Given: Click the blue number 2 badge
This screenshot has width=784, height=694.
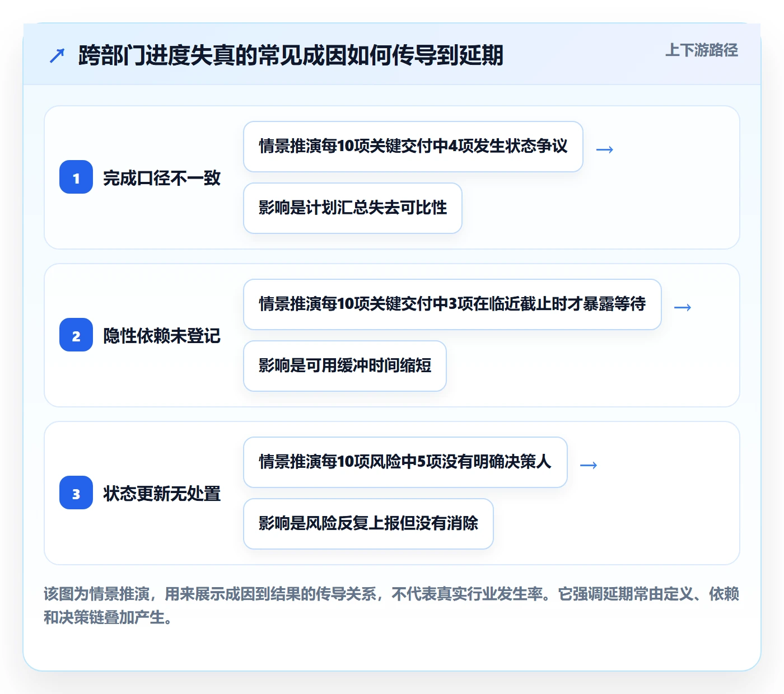Looking at the screenshot, I should pos(76,335).
